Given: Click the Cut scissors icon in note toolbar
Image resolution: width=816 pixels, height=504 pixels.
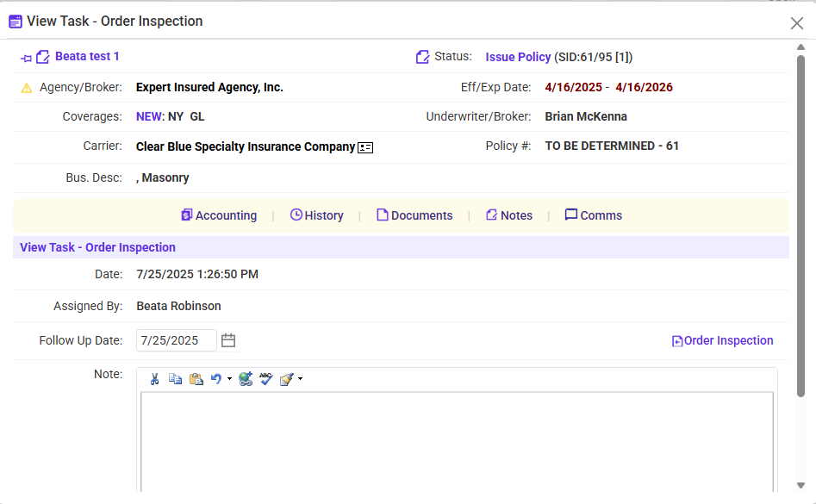Looking at the screenshot, I should tap(155, 379).
